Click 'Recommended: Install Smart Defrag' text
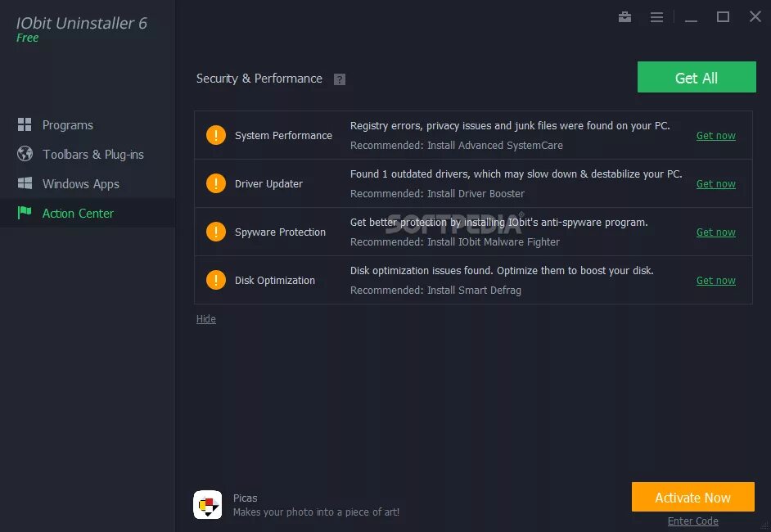The image size is (771, 532). 435,290
